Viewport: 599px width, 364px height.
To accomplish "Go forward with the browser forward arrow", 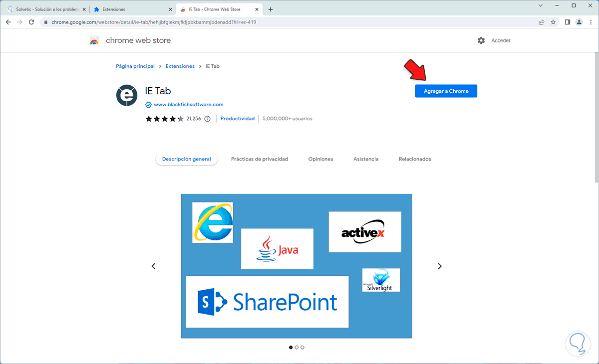I will pos(20,22).
